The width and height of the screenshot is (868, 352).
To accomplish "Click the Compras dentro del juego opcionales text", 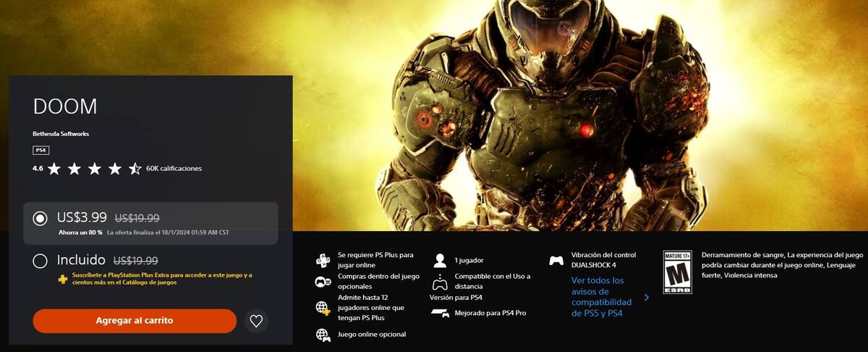I will coord(378,282).
